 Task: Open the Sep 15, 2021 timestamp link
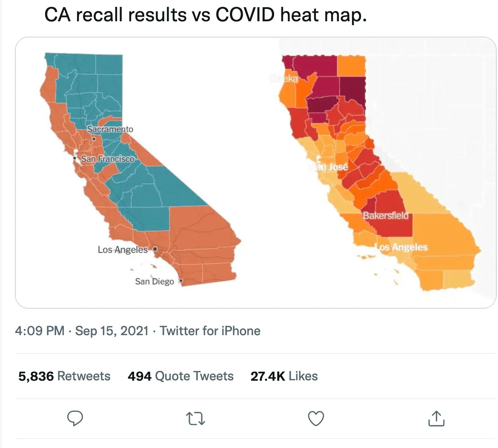tap(112, 330)
